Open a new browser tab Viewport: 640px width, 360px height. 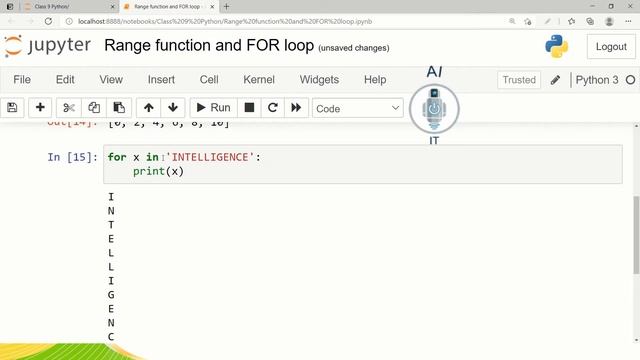227,7
